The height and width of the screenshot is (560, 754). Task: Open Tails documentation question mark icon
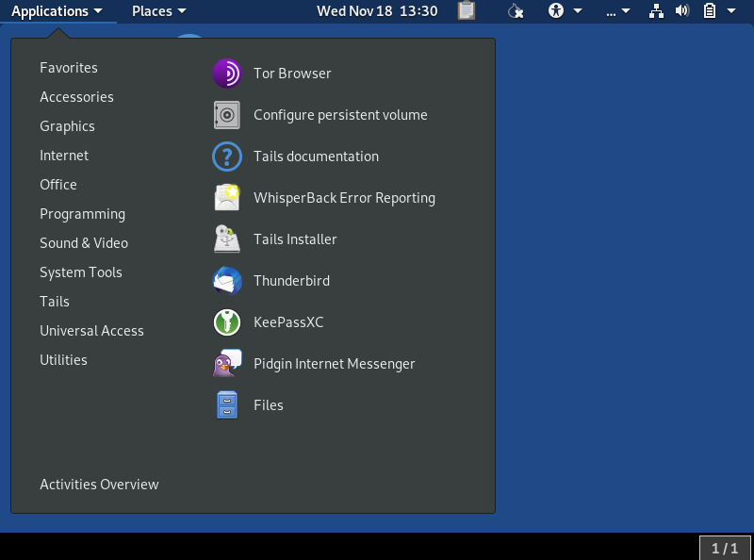click(x=227, y=156)
